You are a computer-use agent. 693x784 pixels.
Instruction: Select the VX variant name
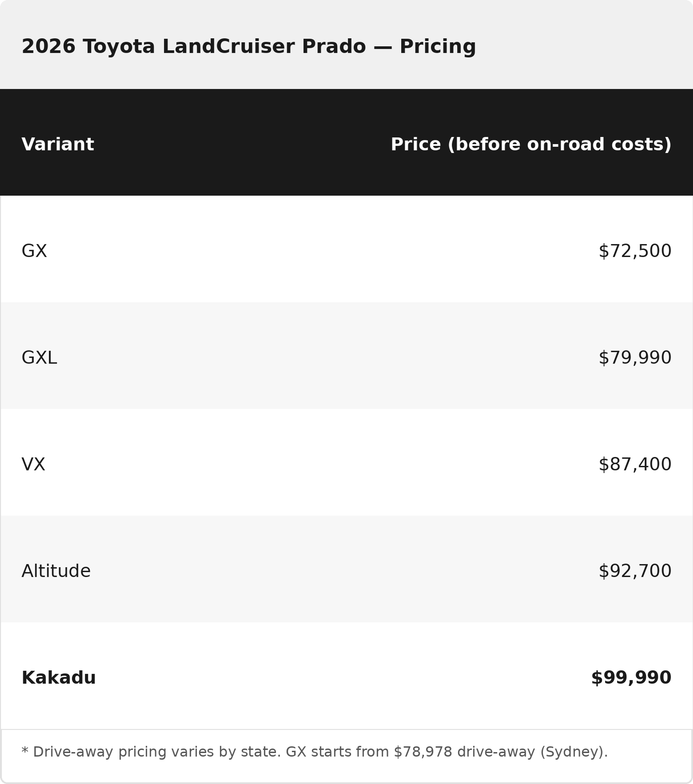[33, 464]
